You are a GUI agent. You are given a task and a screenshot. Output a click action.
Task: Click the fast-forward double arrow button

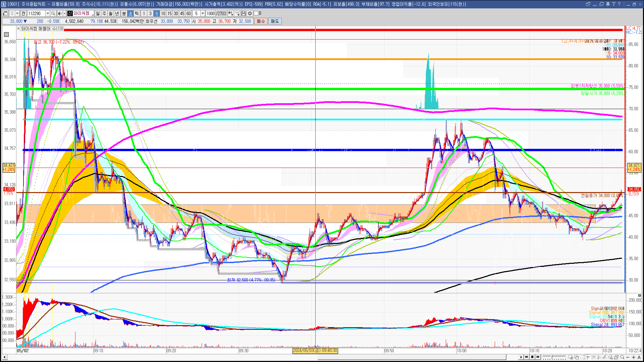[x=538, y=357]
